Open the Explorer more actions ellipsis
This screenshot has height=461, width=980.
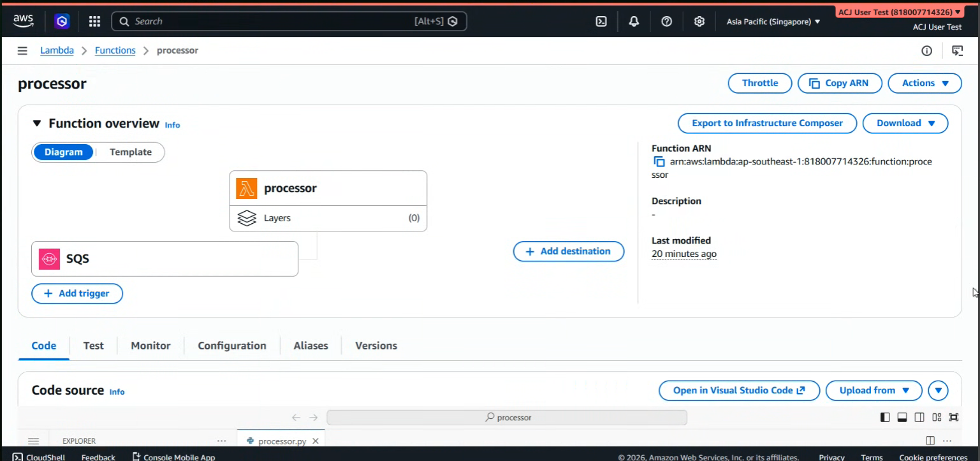[221, 441]
